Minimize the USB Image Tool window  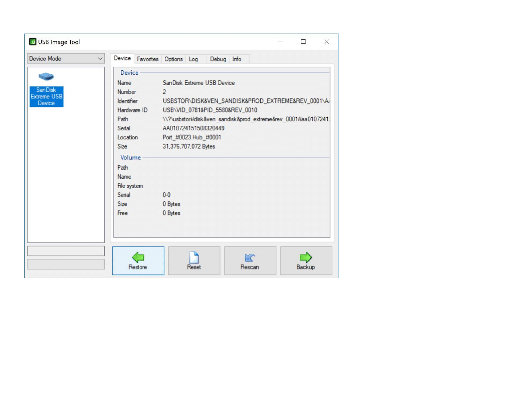pyautogui.click(x=280, y=42)
